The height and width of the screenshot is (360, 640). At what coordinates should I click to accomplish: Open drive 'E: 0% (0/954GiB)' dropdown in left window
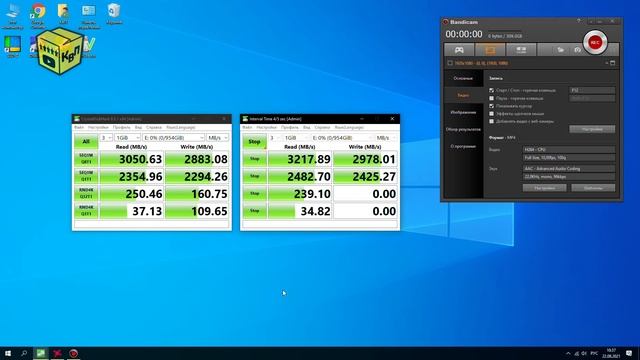(173, 138)
